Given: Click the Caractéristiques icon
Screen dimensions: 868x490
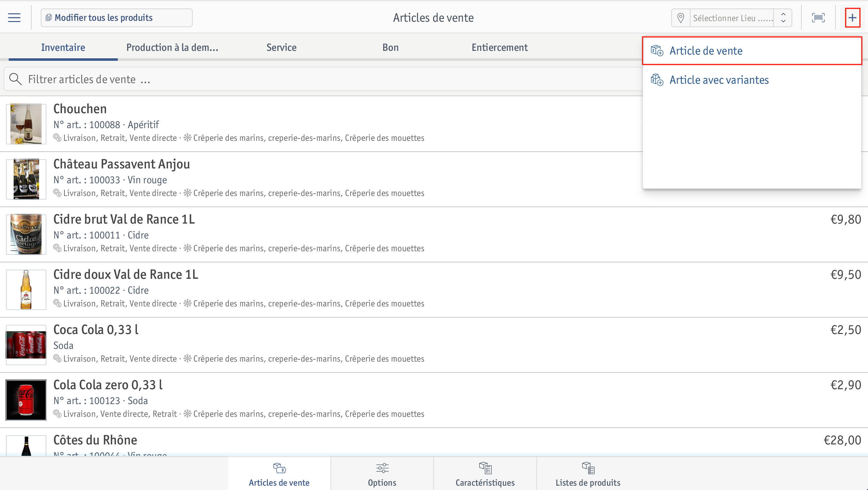Looking at the screenshot, I should [485, 468].
